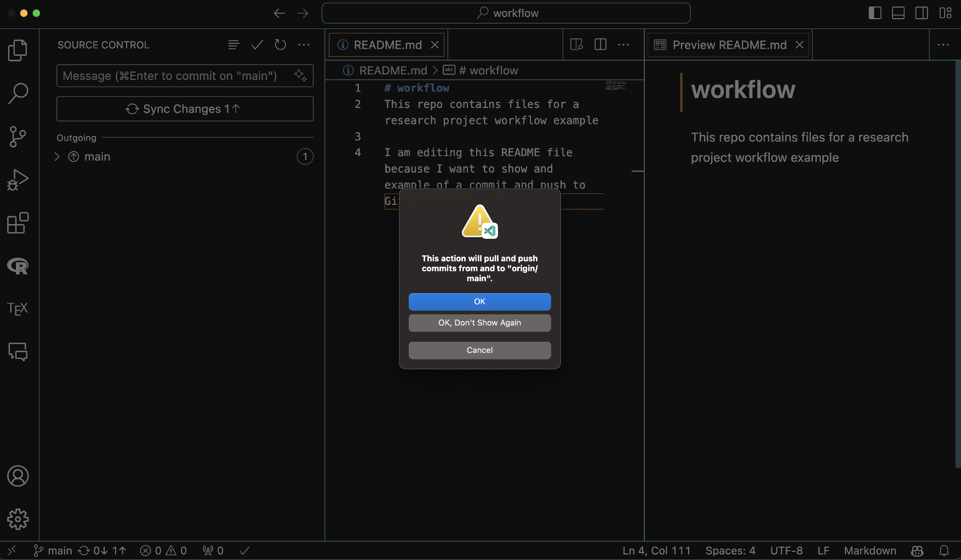Click '# workflow' breadcrumb symbol
This screenshot has height=560, width=961.
(x=488, y=71)
